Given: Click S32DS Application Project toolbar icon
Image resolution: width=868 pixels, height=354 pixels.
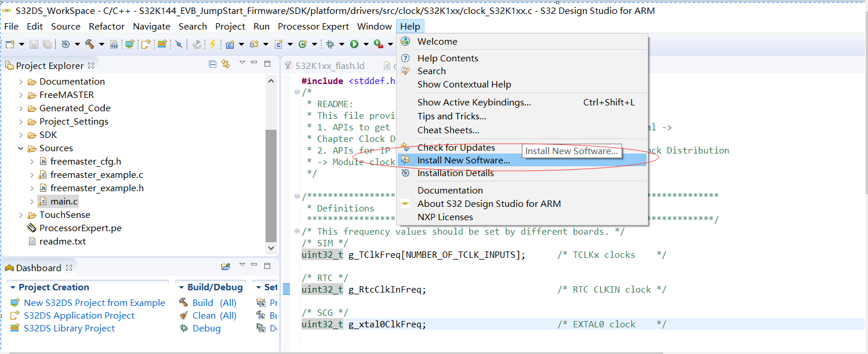Looking at the screenshot, I should tap(146, 44).
